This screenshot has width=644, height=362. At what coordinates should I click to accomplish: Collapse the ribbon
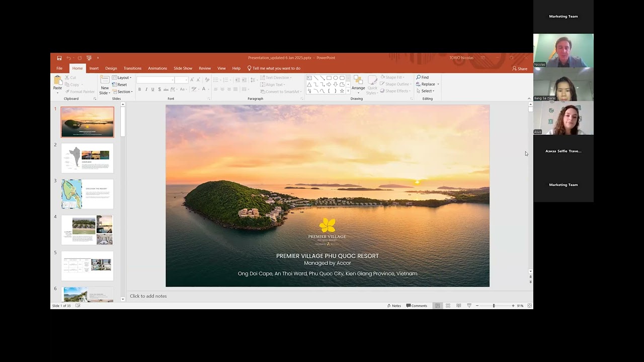click(x=529, y=99)
